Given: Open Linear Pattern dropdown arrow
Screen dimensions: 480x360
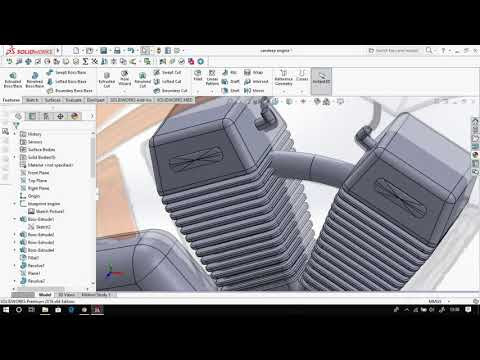Looking at the screenshot, I should click(x=212, y=91).
